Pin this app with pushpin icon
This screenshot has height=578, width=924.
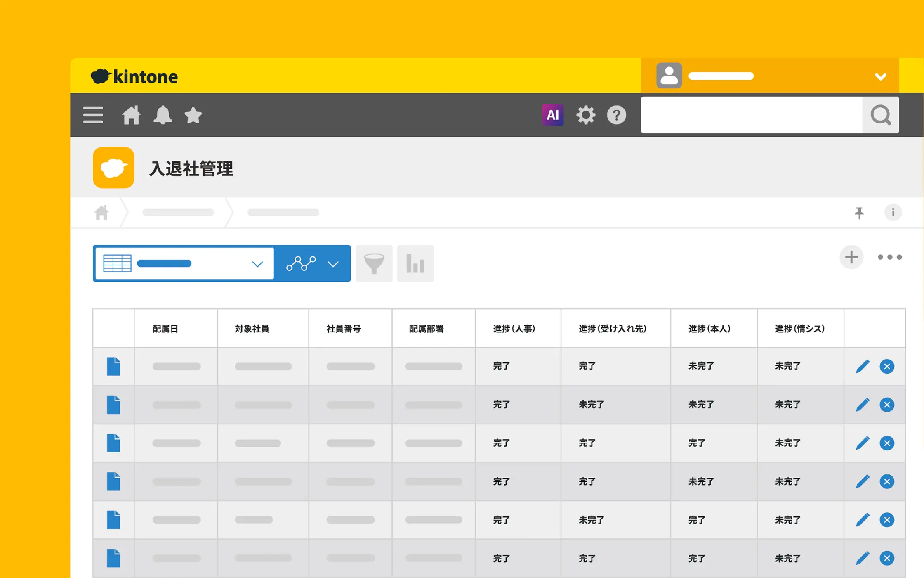point(859,213)
